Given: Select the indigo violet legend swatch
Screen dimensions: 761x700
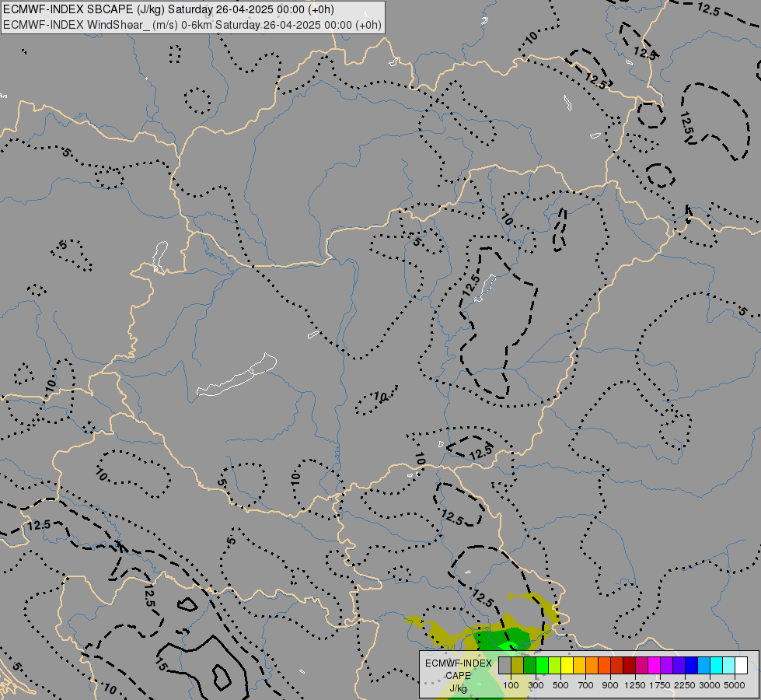Looking at the screenshot, I should click(x=679, y=666).
